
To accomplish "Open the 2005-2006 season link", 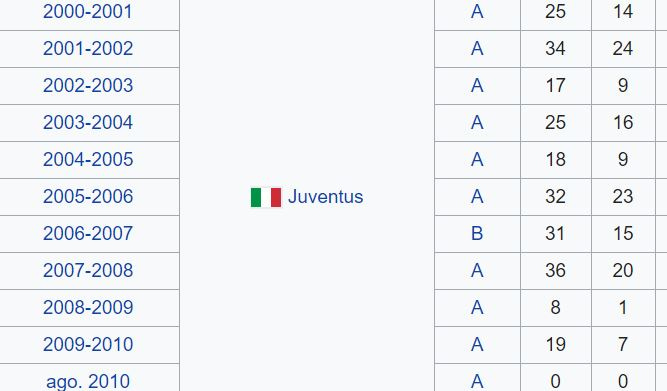I will tap(88, 197).
